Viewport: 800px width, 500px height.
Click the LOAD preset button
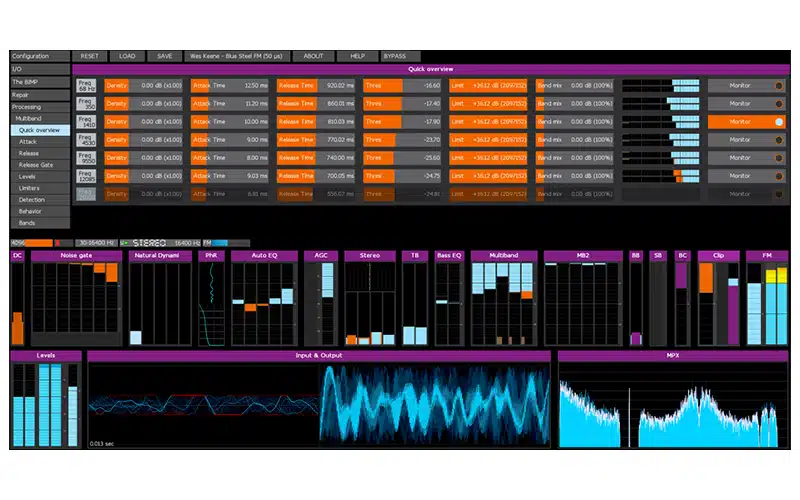click(x=127, y=56)
